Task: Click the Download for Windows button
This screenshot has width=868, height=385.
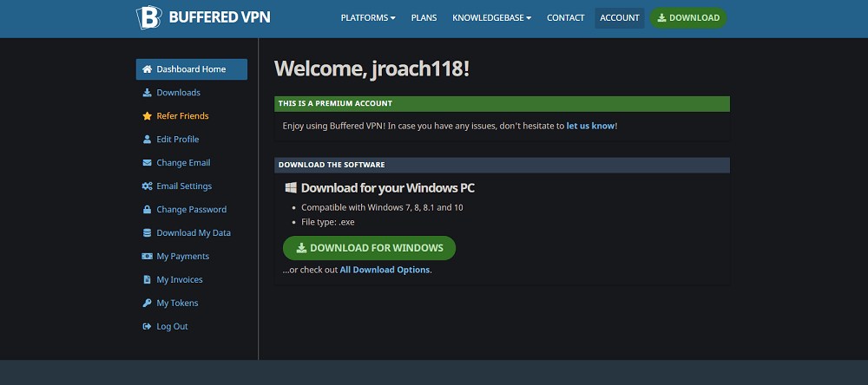Action: point(369,248)
